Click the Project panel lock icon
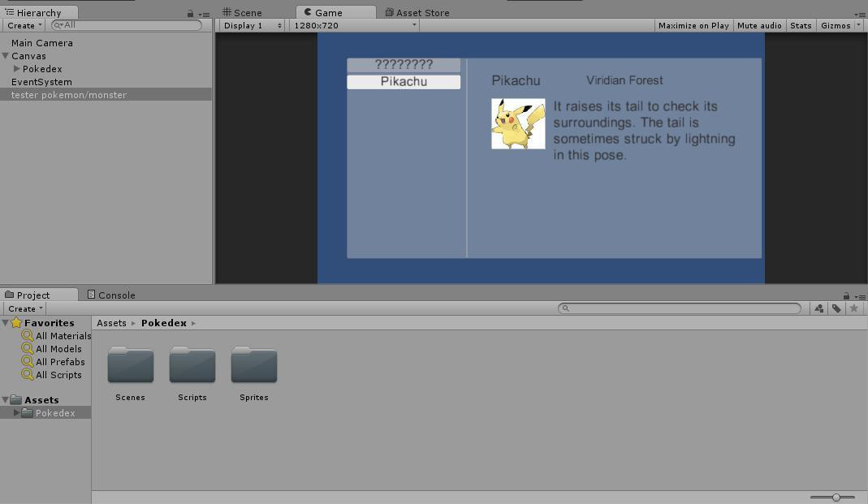The image size is (868, 504). click(846, 296)
